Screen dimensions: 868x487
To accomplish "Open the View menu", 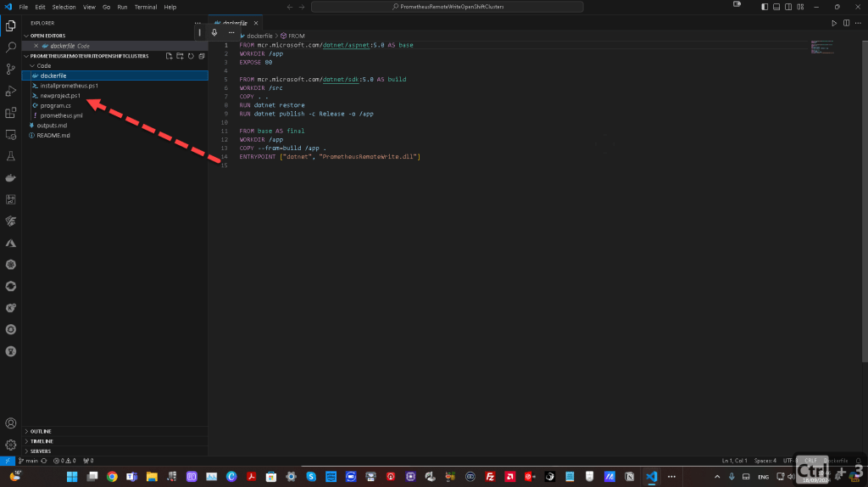I will (89, 7).
